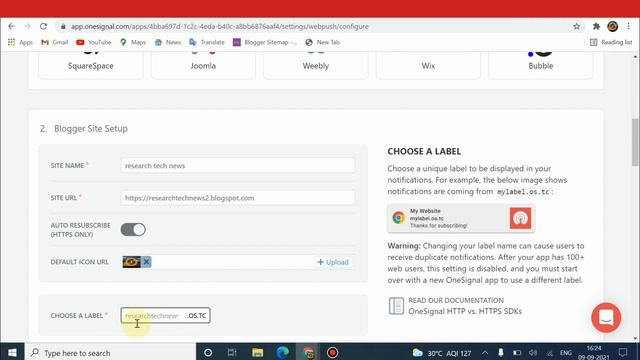640x360 pixels.
Task: Open the taskbar clock and date
Action: pyautogui.click(x=594, y=353)
